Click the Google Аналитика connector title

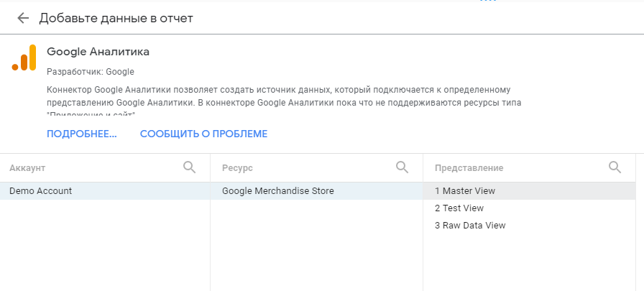click(x=98, y=52)
